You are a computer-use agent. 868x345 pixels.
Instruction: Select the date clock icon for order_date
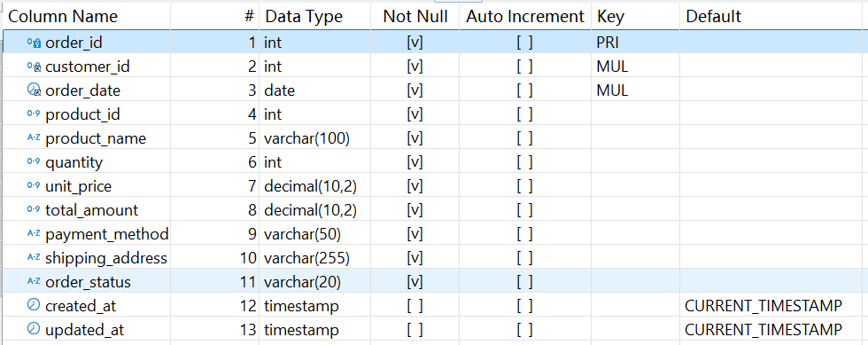34,90
